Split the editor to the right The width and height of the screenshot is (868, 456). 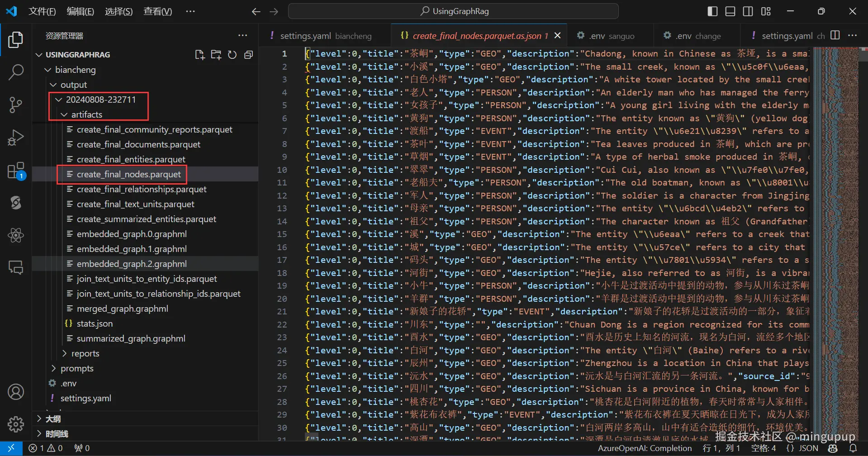tap(835, 35)
